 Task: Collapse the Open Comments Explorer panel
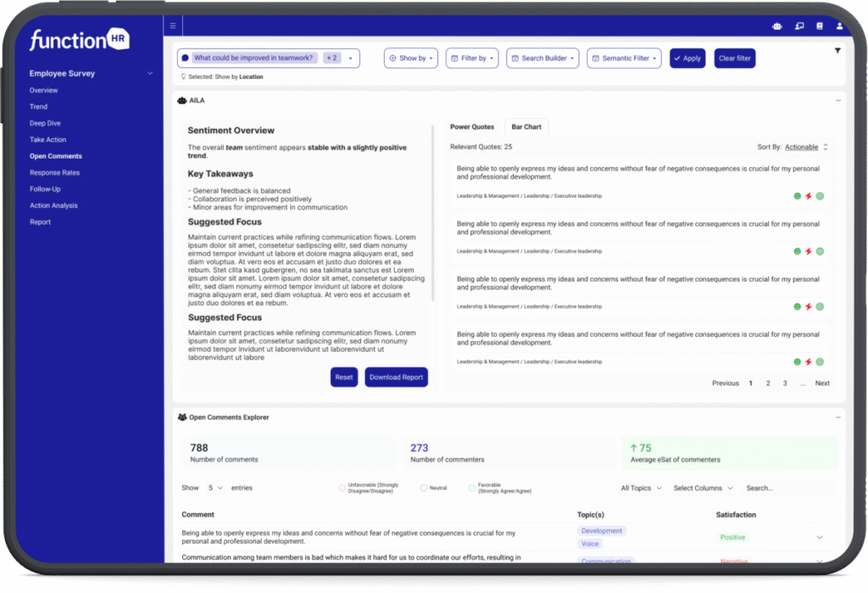click(838, 417)
